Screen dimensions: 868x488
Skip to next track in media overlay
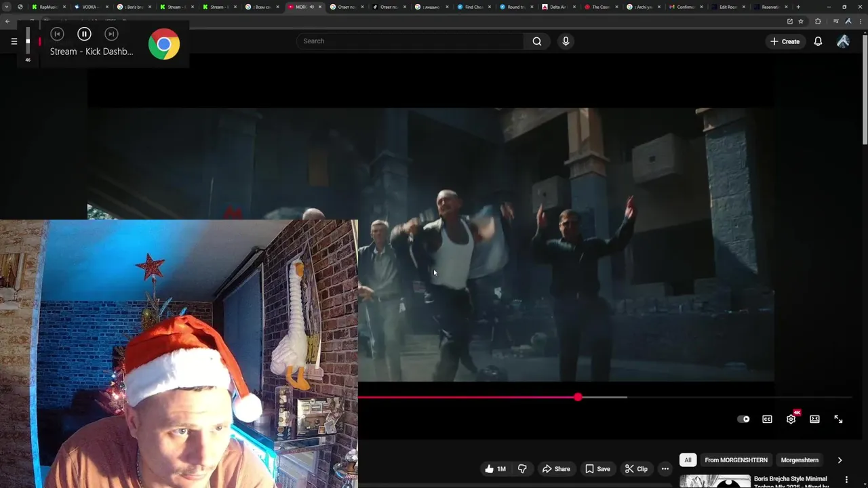point(111,34)
